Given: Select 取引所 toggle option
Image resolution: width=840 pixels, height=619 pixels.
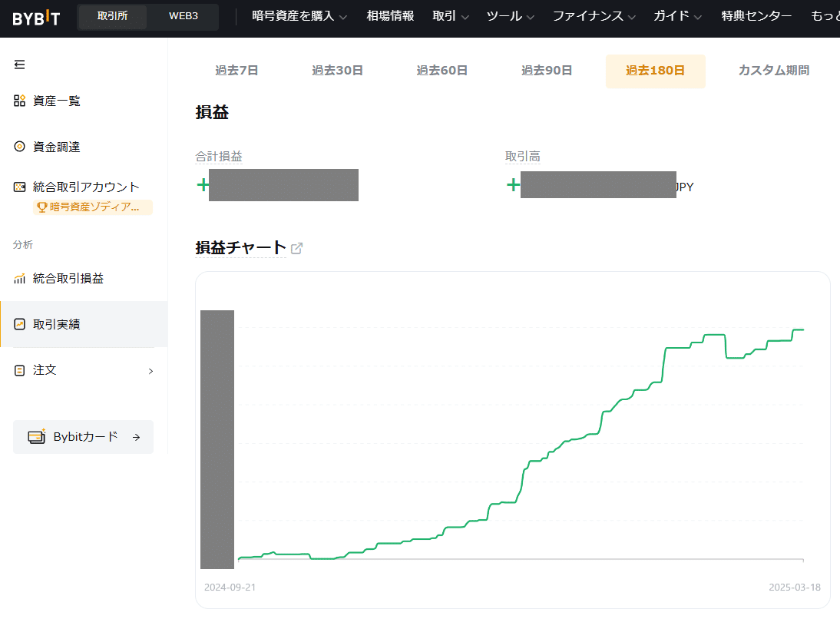Looking at the screenshot, I should click(113, 16).
